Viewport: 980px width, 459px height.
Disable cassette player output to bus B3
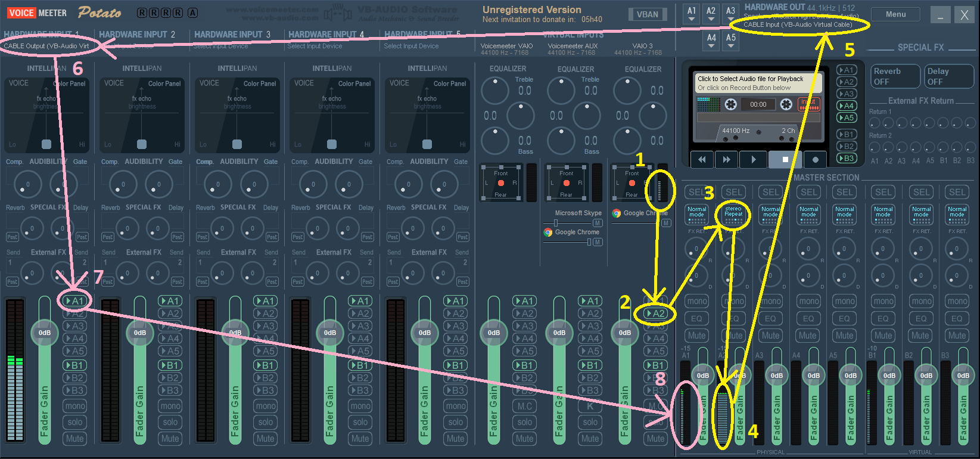tap(847, 158)
